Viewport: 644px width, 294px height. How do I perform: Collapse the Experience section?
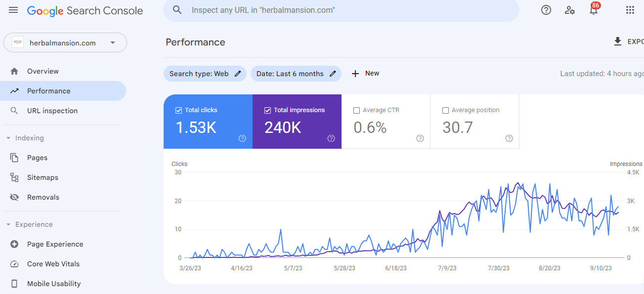pyautogui.click(x=8, y=224)
